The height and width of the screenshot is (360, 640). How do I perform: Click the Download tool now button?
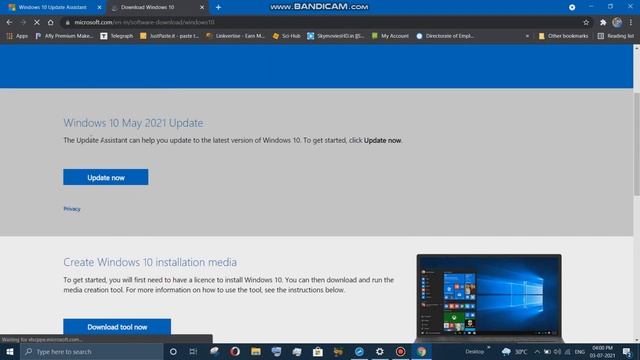point(117,327)
